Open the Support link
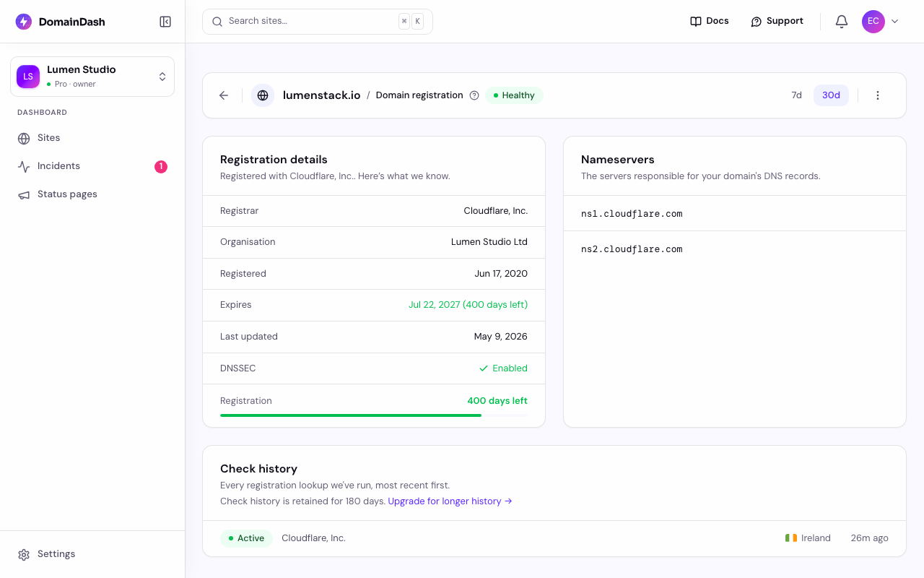Viewport: 924px width, 578px height. point(777,22)
